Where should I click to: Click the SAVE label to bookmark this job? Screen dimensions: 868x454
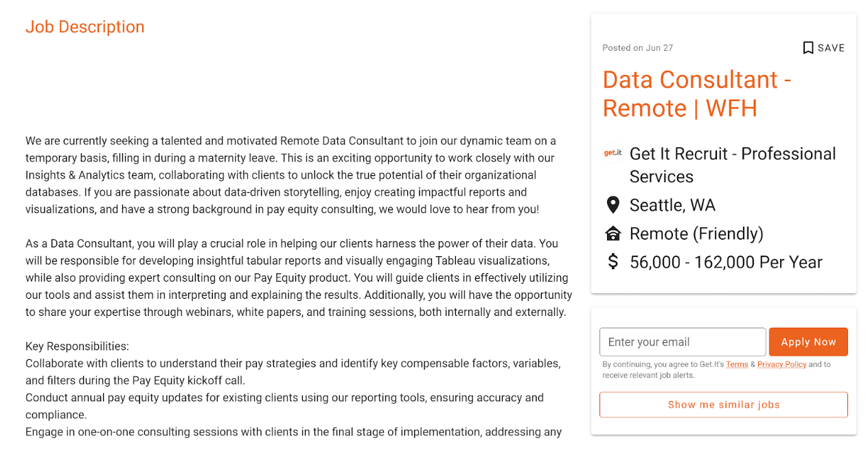(832, 47)
